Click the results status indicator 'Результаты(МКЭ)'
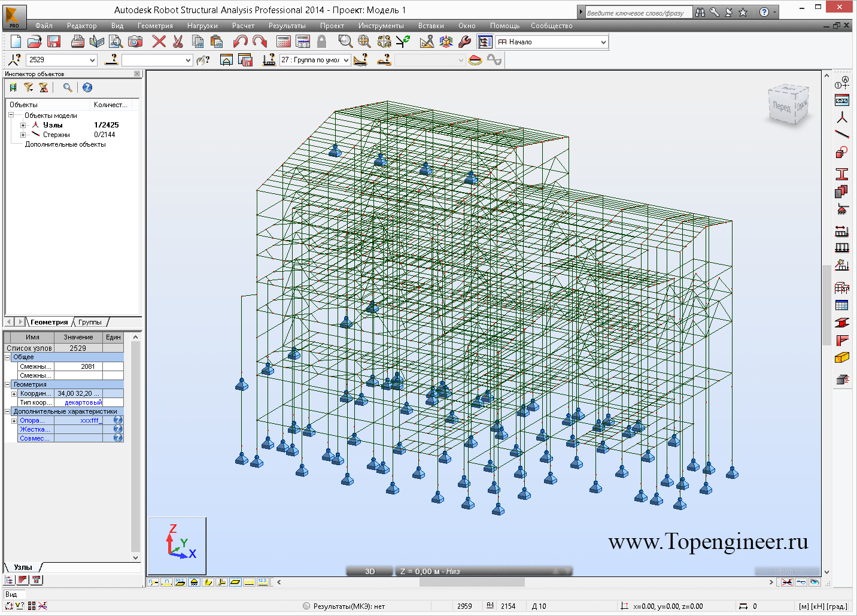 coord(344,606)
